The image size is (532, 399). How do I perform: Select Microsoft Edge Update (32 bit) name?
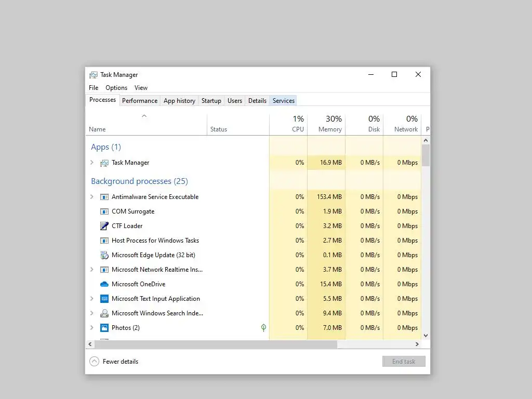click(153, 255)
